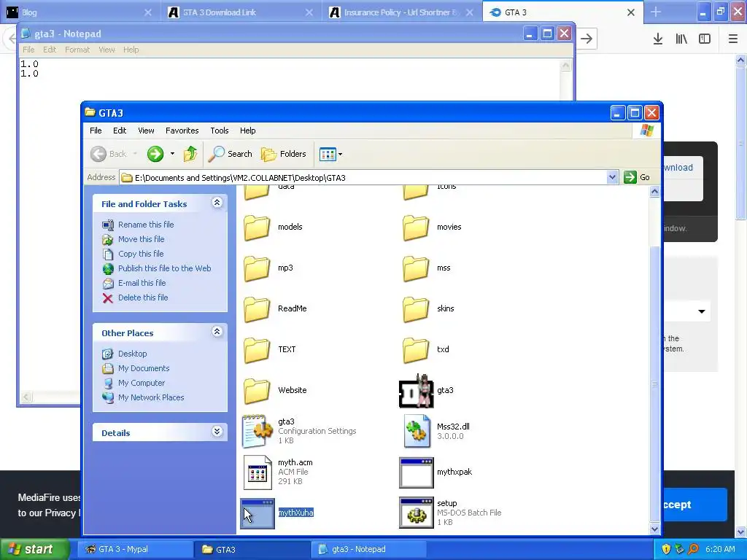Open the Forward history dropdown arrow
This screenshot has width=747, height=560.
coord(172,154)
